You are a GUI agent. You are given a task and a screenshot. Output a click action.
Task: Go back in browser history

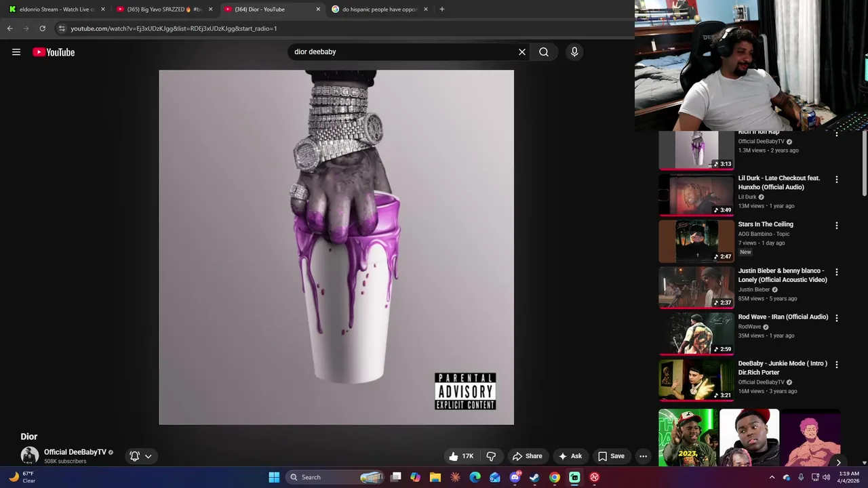9,28
